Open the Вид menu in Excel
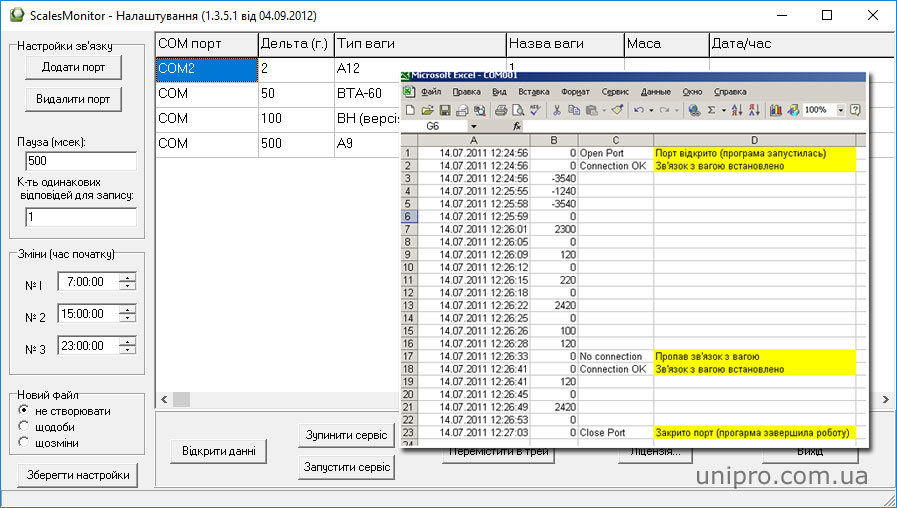 point(499,92)
